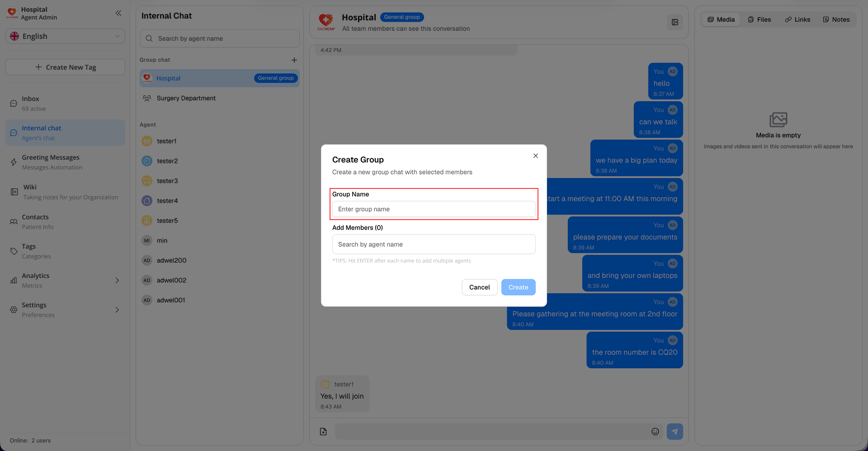The height and width of the screenshot is (451, 868).
Task: Send the message with the paper plane icon
Action: click(x=675, y=431)
